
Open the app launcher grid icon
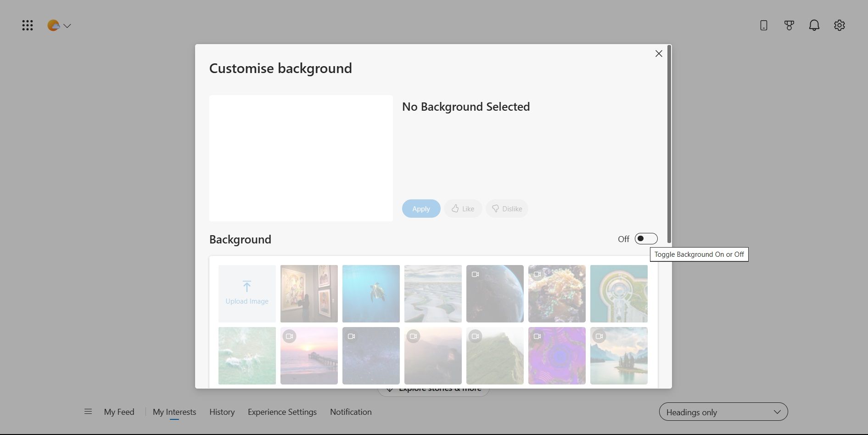click(28, 25)
